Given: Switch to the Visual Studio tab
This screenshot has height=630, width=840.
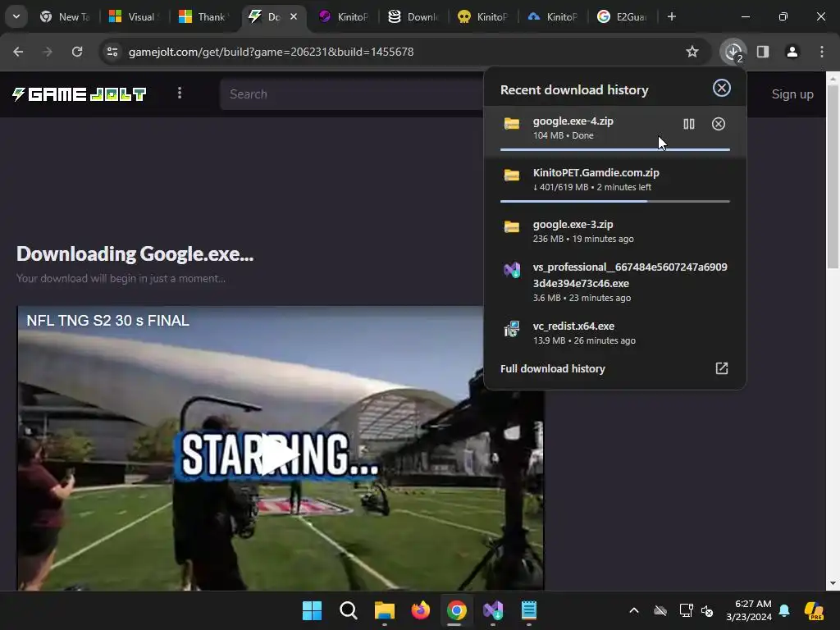Looking at the screenshot, I should click(x=134, y=16).
